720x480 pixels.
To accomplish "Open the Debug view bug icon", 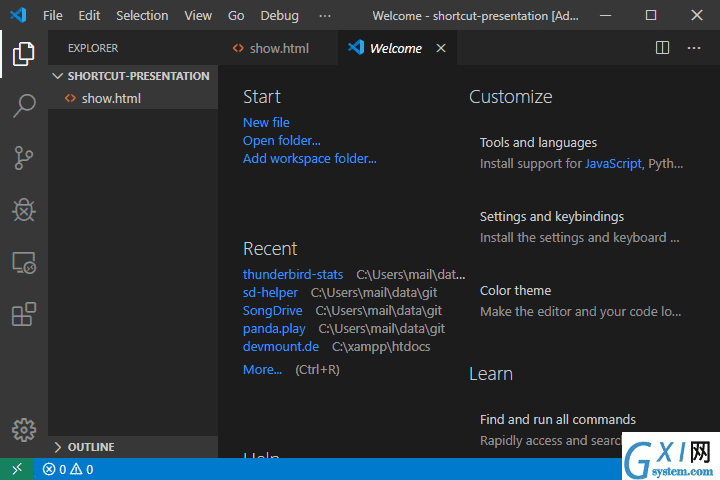I will pyautogui.click(x=23, y=210).
